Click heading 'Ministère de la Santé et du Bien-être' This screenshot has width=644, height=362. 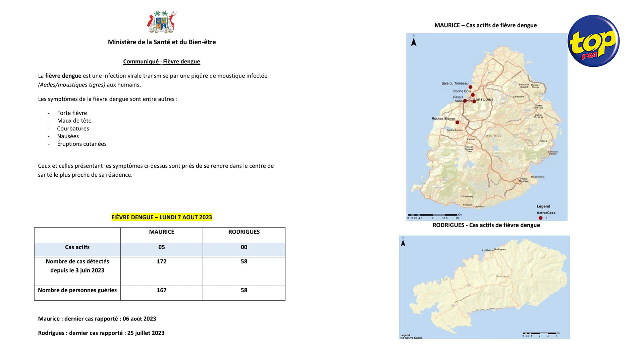[x=162, y=42]
